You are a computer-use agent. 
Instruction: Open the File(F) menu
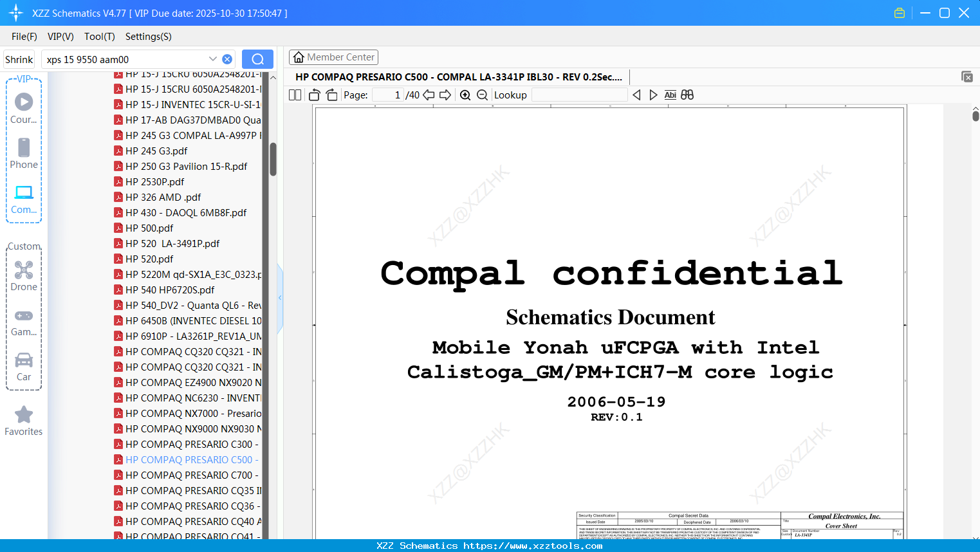(x=24, y=37)
